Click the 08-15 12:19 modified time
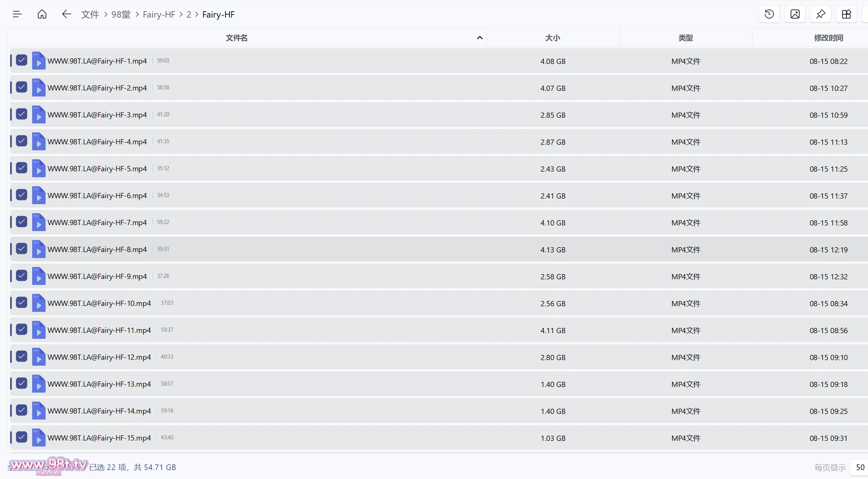This screenshot has height=479, width=868. pyautogui.click(x=828, y=249)
